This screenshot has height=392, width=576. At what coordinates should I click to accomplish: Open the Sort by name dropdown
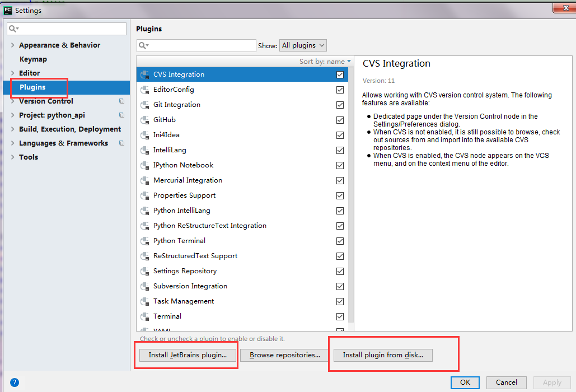click(x=325, y=62)
